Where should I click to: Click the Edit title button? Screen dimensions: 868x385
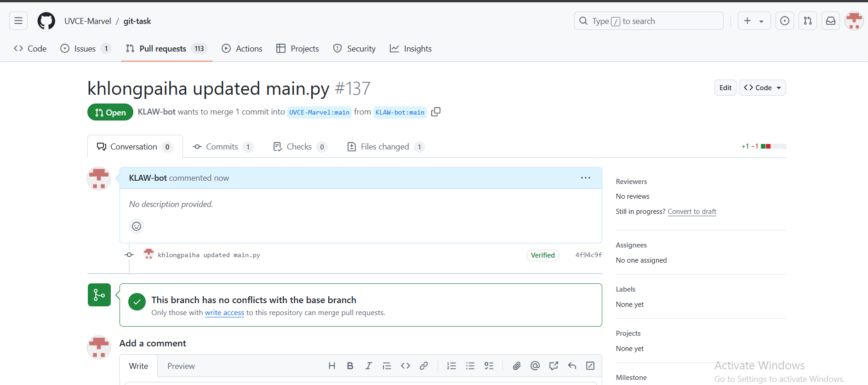point(725,88)
